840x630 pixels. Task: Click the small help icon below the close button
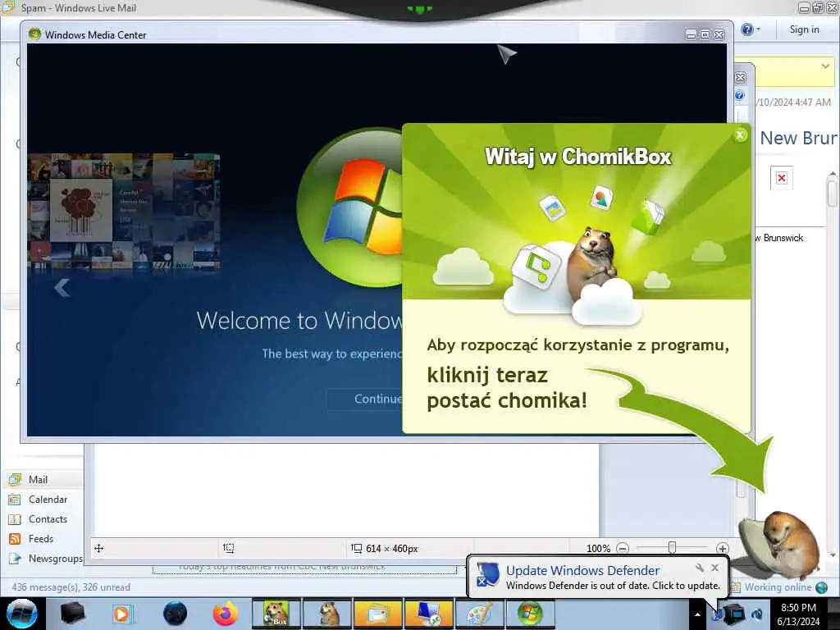click(x=740, y=95)
